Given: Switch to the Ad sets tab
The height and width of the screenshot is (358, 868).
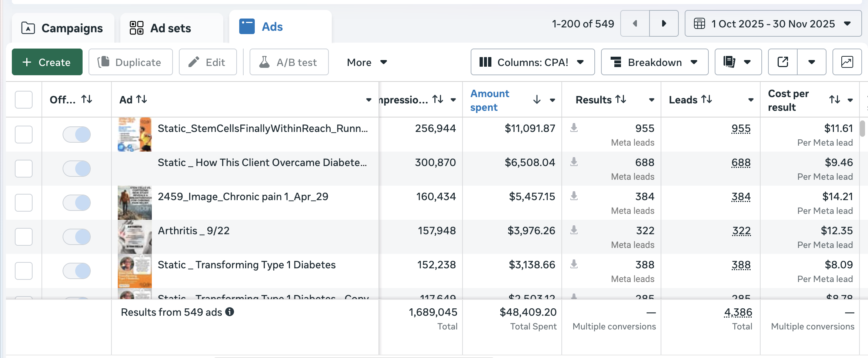Looking at the screenshot, I should (x=171, y=28).
